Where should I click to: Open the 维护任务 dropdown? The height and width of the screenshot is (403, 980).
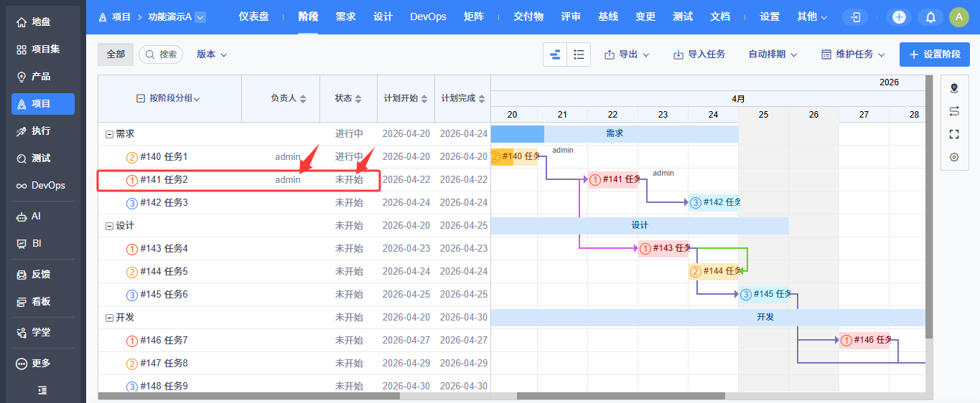[x=853, y=54]
